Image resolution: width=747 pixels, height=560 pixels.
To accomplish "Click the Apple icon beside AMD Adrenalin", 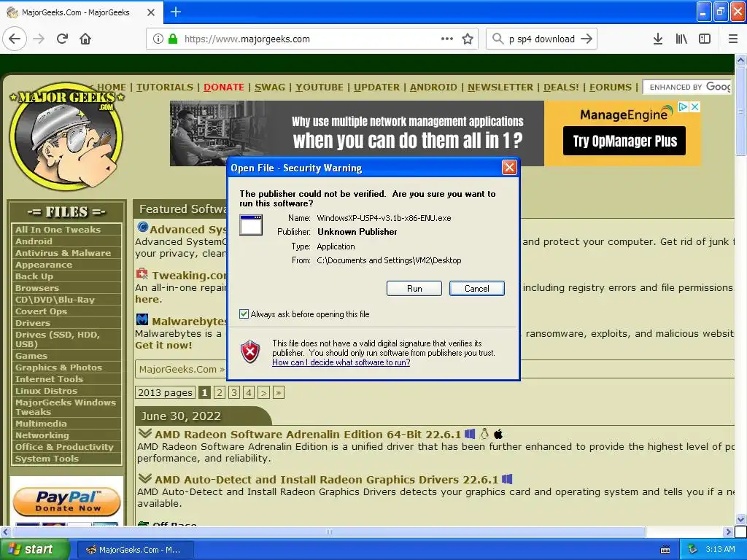I will [x=498, y=434].
